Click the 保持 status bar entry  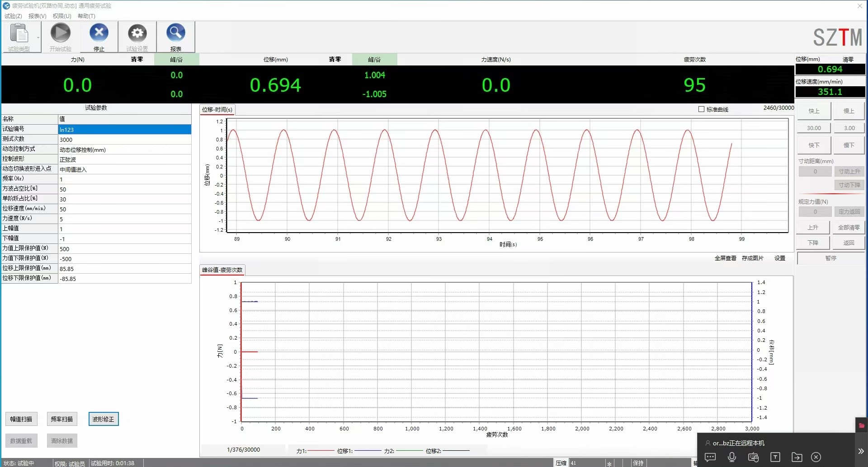[638, 463]
